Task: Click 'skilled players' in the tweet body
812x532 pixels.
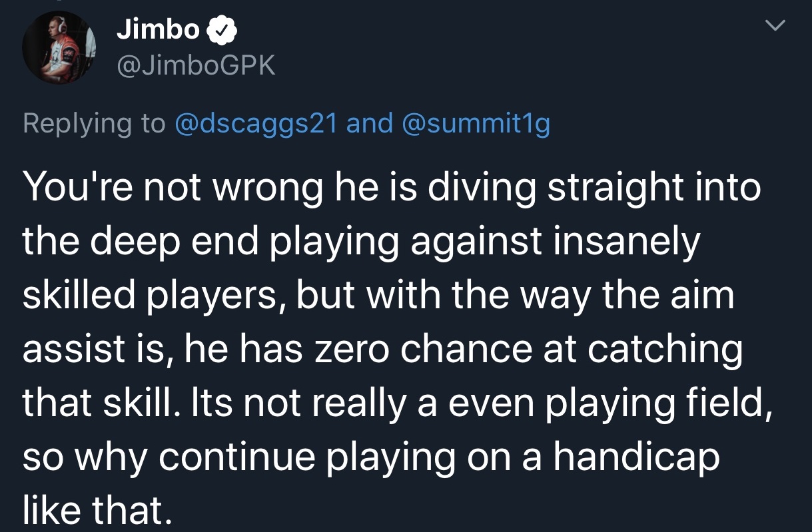Action: tap(154, 295)
